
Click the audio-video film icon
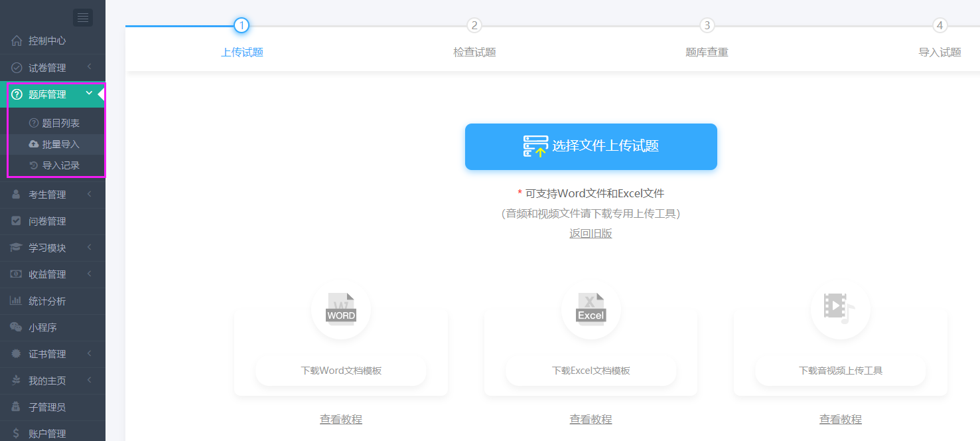(840, 309)
